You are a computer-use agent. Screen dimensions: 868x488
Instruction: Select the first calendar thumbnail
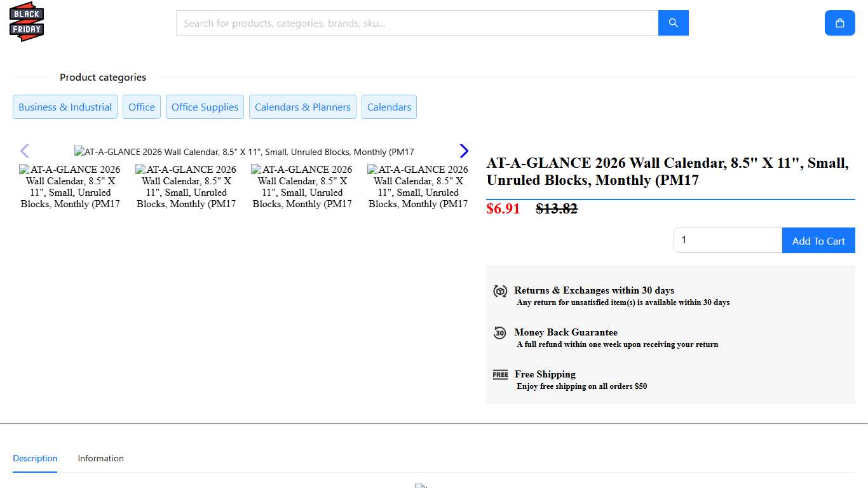[x=70, y=186]
